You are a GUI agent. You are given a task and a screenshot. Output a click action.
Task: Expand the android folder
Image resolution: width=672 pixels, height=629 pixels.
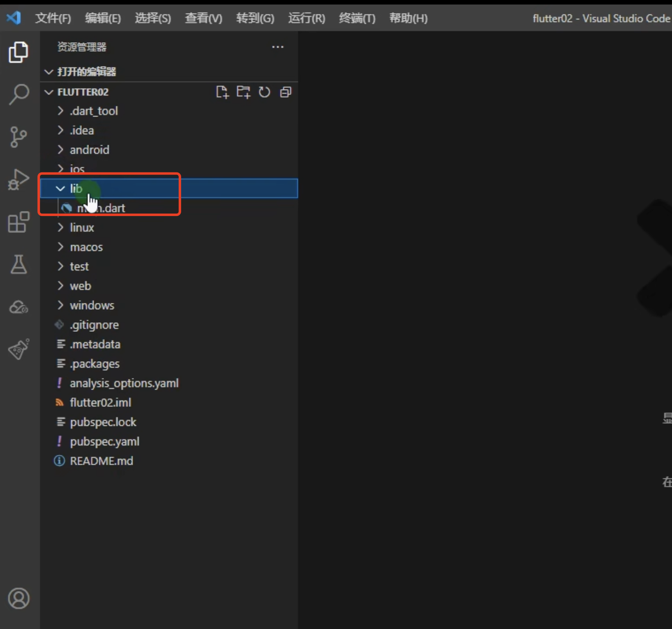click(169, 149)
